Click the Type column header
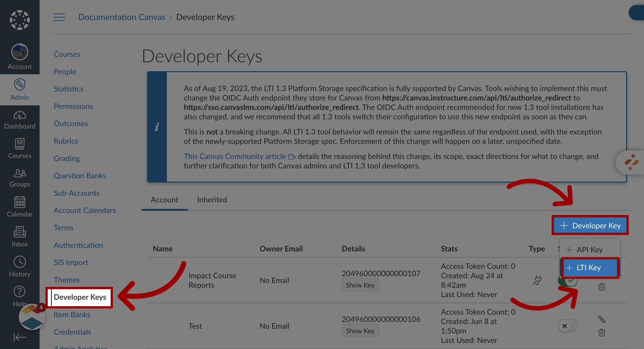 537,249
